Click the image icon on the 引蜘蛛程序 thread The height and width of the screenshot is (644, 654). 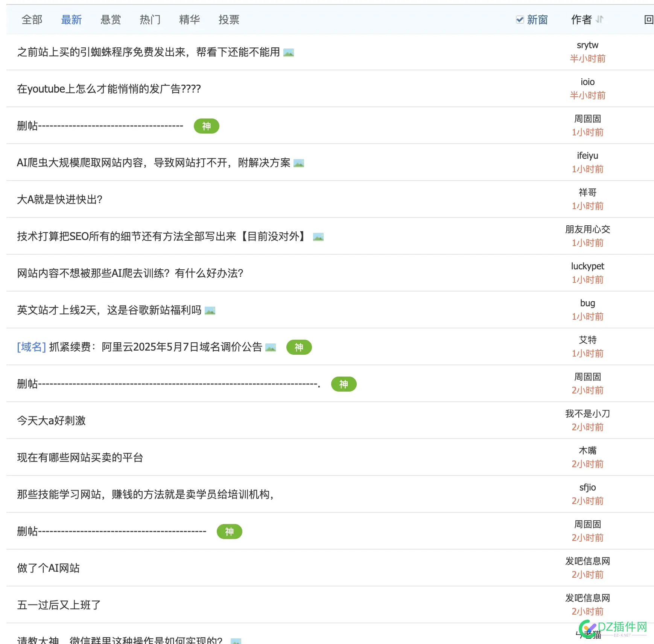289,53
